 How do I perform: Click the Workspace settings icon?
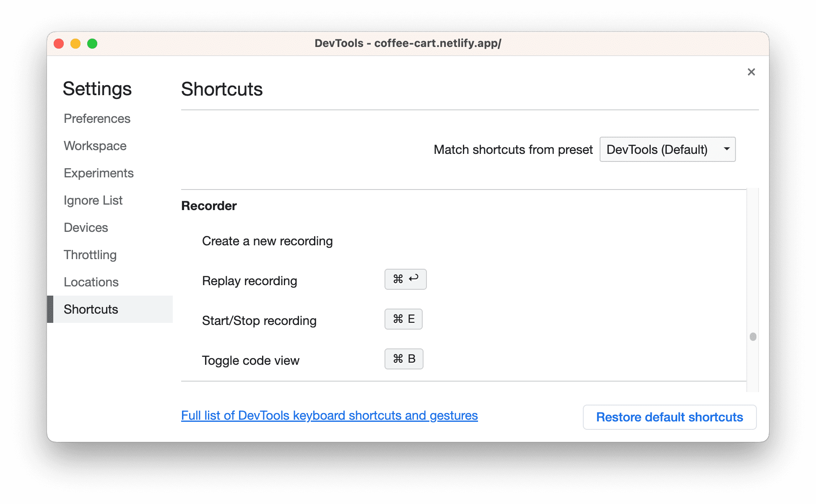point(95,145)
